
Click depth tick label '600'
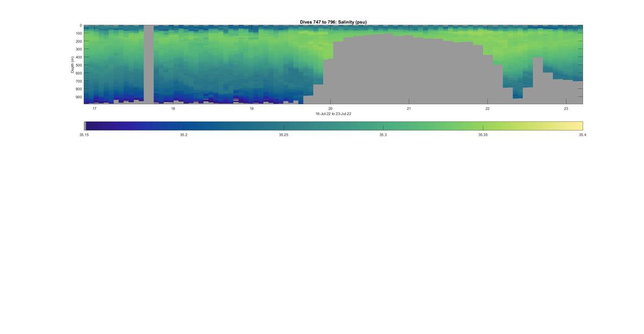78,73
